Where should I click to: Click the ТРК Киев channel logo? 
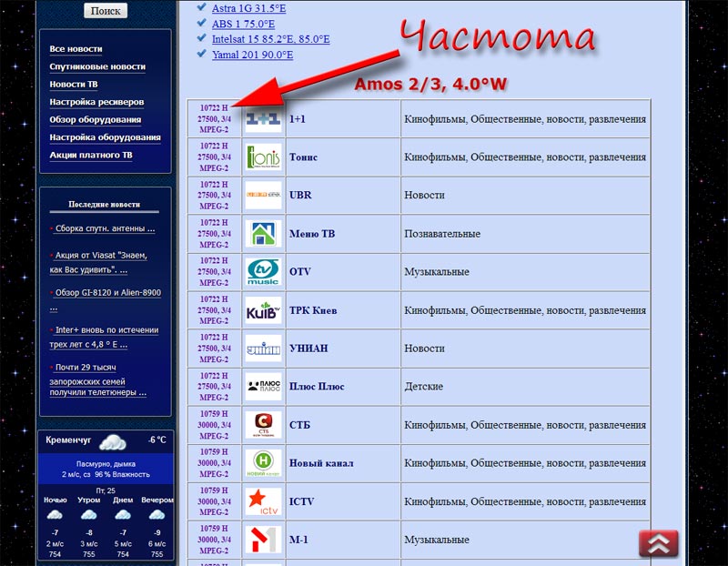pyautogui.click(x=263, y=310)
